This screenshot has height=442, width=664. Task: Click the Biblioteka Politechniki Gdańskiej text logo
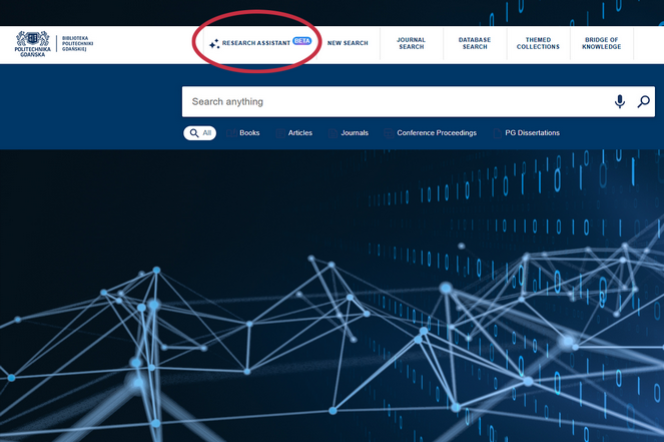(x=78, y=43)
